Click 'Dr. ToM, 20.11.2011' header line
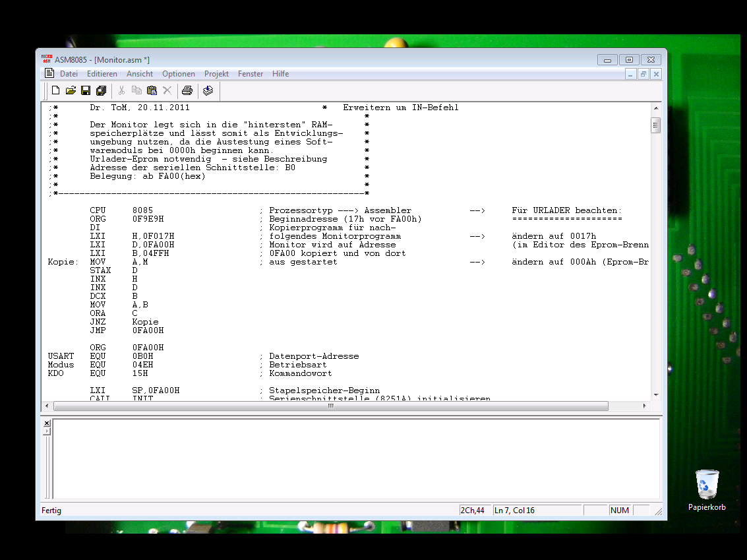Viewport: 747px width, 560px height. (x=140, y=108)
